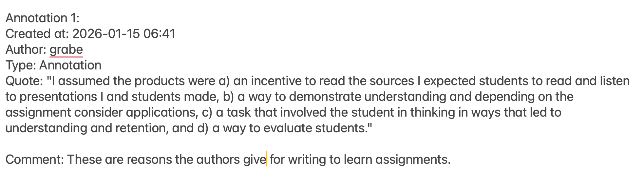This screenshot has height=188, width=644.
Task: Click the "Type:" label
Action: [20, 65]
